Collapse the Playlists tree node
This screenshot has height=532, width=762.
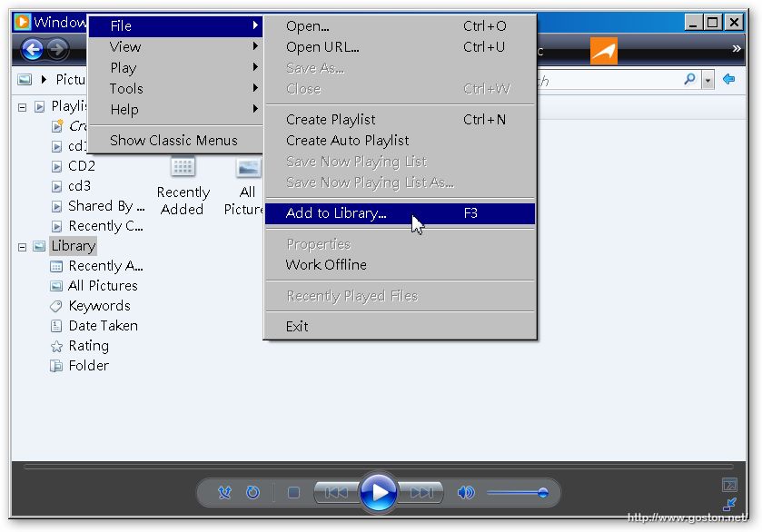(x=22, y=107)
